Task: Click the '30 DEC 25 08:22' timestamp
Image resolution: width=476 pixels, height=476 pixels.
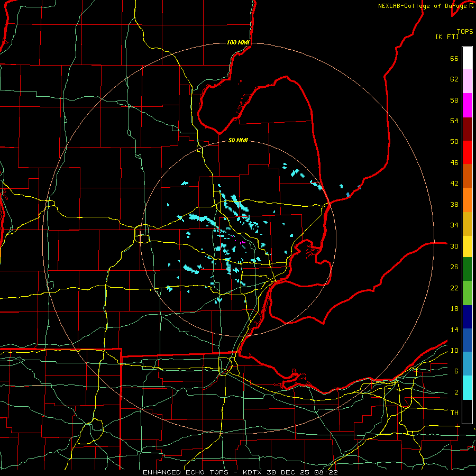Action: point(303,472)
